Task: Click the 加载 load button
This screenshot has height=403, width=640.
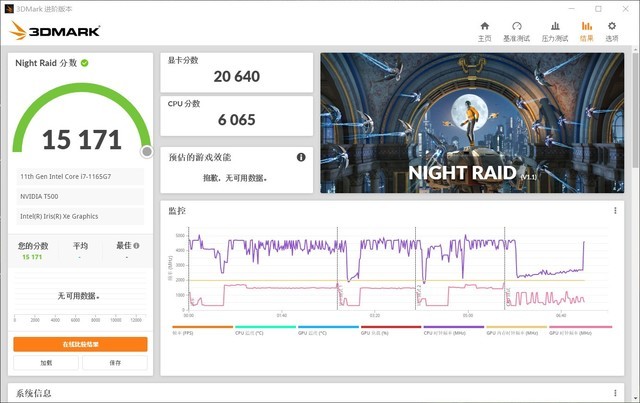Action: click(x=46, y=363)
